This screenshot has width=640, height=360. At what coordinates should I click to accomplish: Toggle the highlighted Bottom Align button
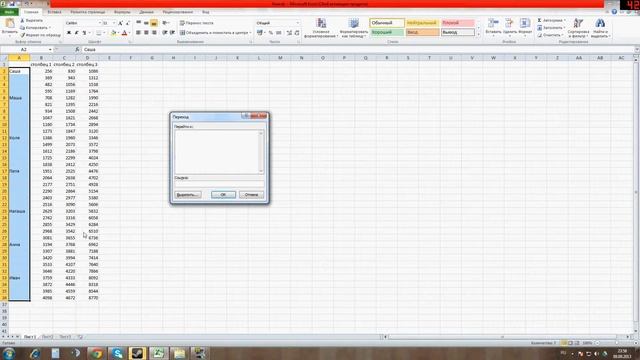(x=154, y=23)
